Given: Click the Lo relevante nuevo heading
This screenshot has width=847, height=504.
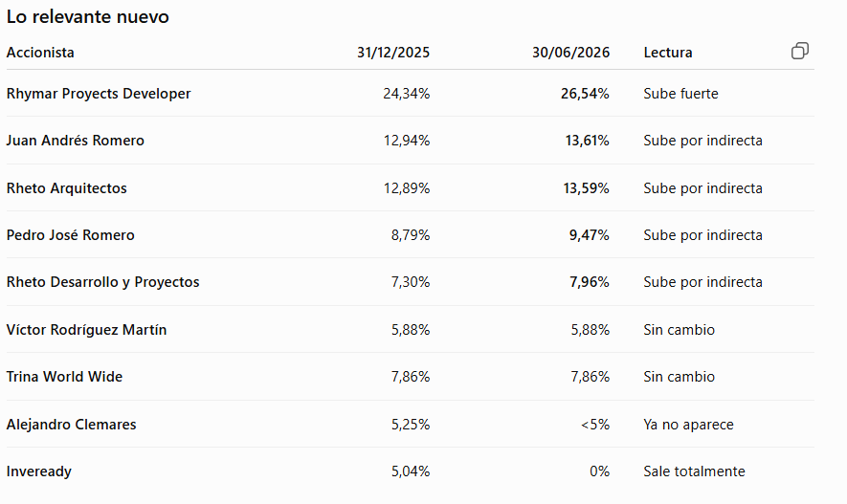Looking at the screenshot, I should pos(87,16).
